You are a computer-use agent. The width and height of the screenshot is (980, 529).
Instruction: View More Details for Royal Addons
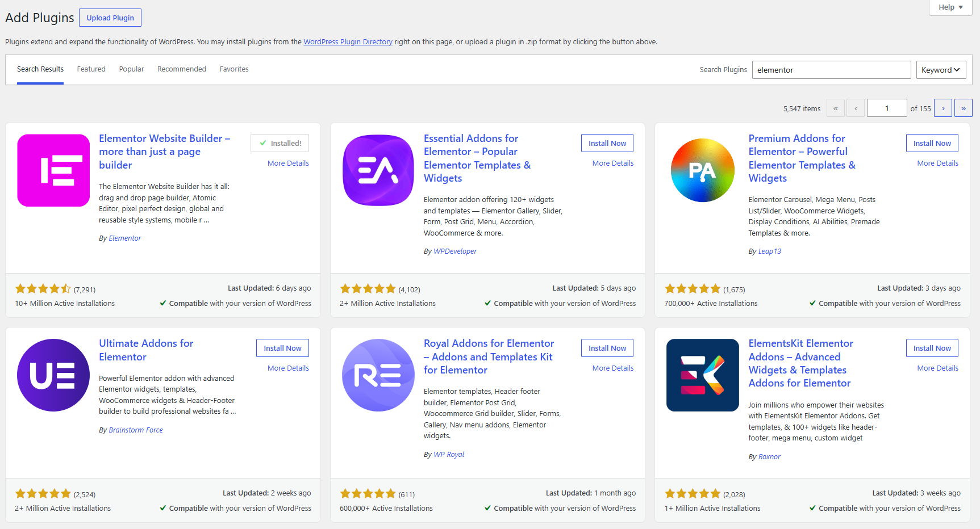[x=613, y=368]
